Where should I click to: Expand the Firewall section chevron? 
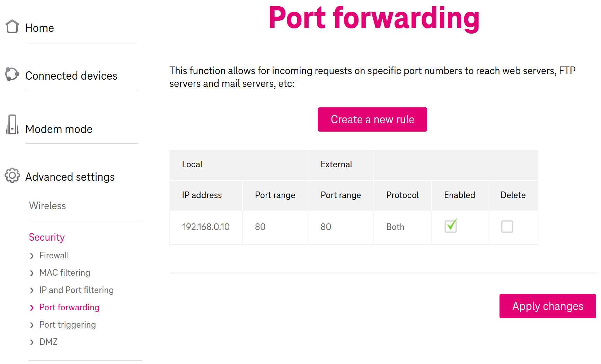(x=32, y=256)
